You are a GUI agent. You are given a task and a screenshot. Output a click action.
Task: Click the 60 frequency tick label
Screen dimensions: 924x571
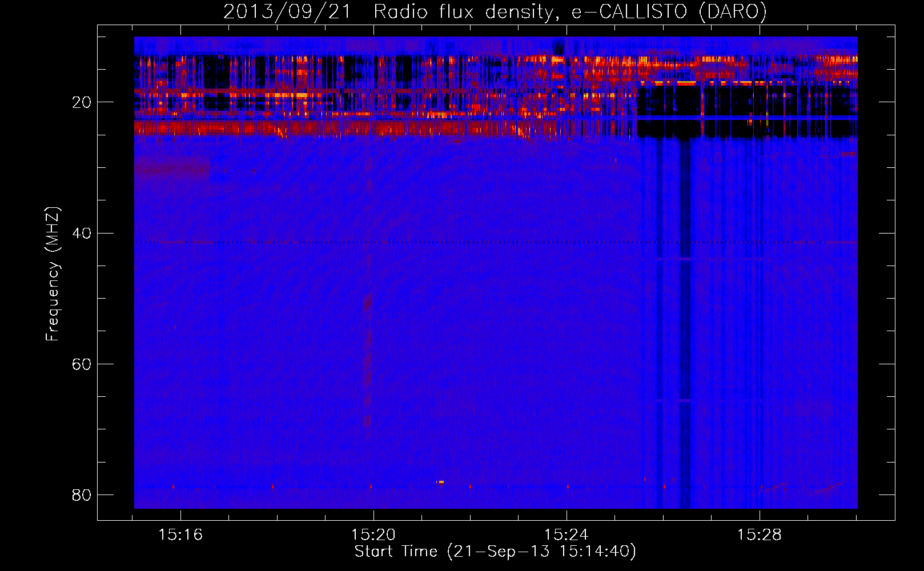tap(82, 364)
